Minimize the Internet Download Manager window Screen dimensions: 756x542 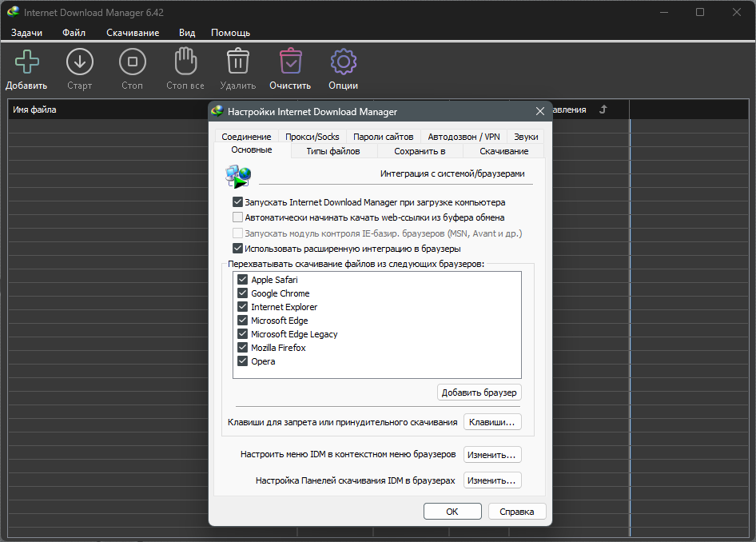pos(664,12)
